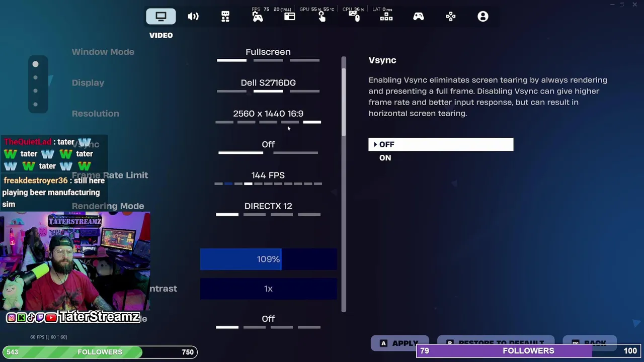644x362 pixels.
Task: Click the CPU 36% stat in overlay
Action: coord(353,10)
